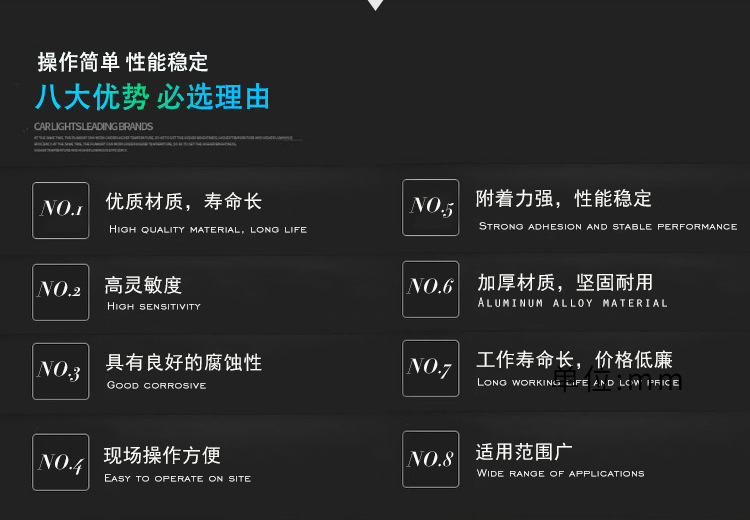The image size is (750, 520).
Task: Select the heading 操作简单 性能稳定
Action: pos(123,62)
